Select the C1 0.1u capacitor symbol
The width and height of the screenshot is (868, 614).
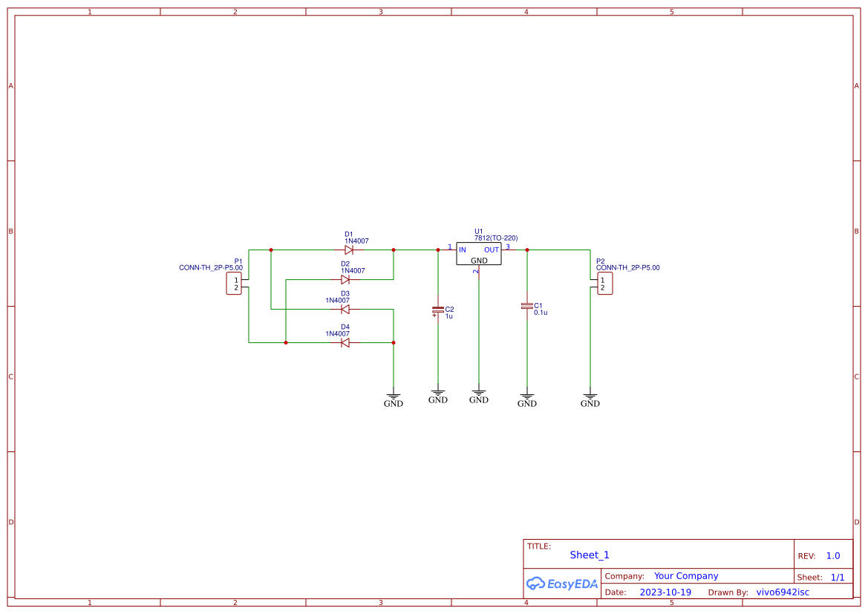click(x=527, y=307)
